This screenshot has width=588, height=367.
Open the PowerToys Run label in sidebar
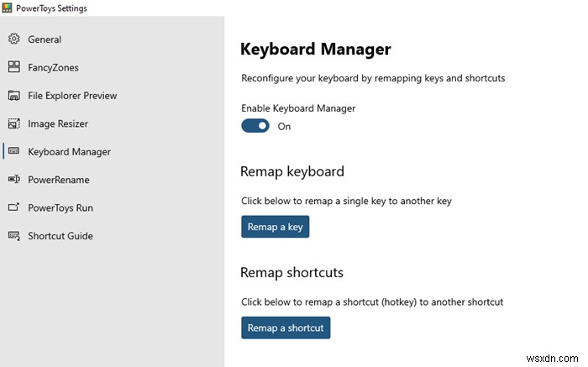(60, 207)
